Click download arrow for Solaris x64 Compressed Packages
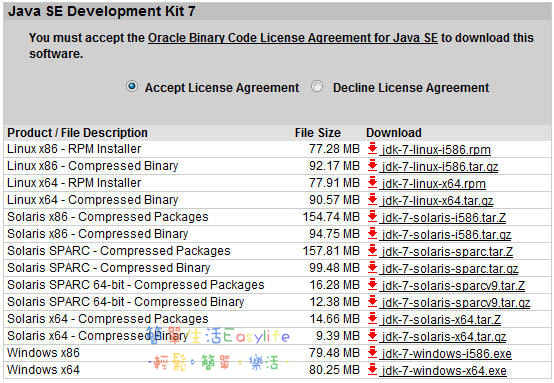This screenshot has height=383, width=554. tap(372, 318)
